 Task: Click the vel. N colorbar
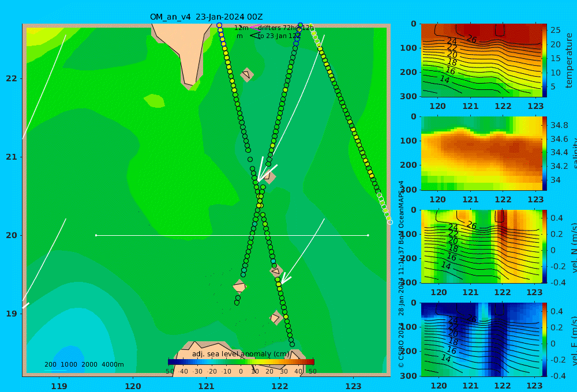tap(545, 246)
